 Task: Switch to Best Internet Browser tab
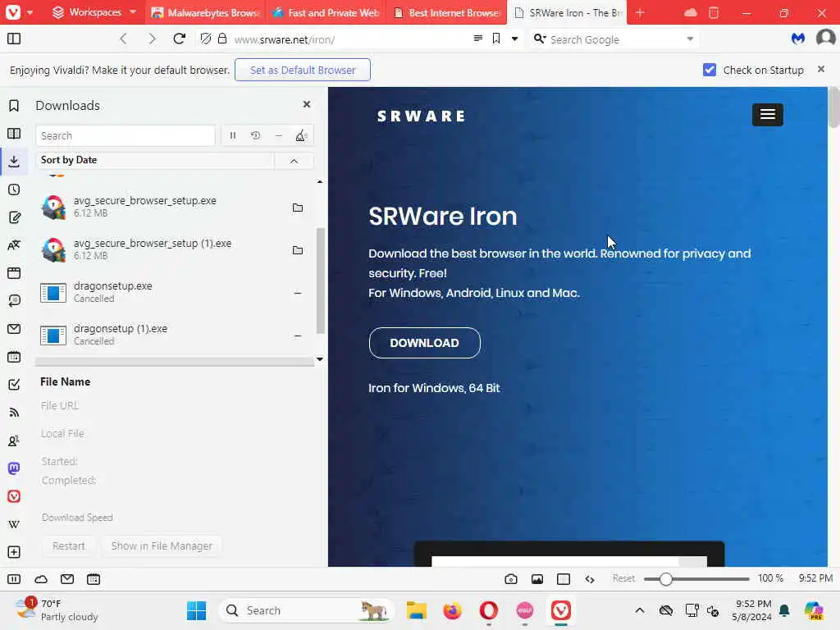[447, 12]
